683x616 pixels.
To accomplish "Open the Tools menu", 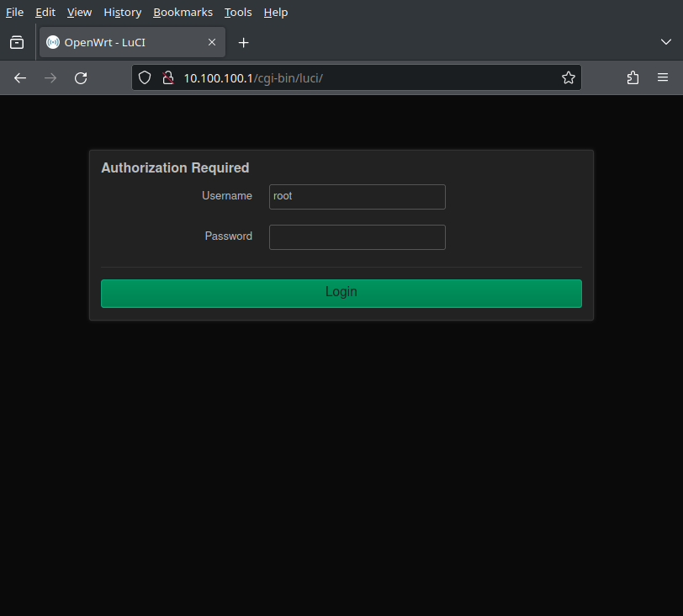I will (238, 12).
